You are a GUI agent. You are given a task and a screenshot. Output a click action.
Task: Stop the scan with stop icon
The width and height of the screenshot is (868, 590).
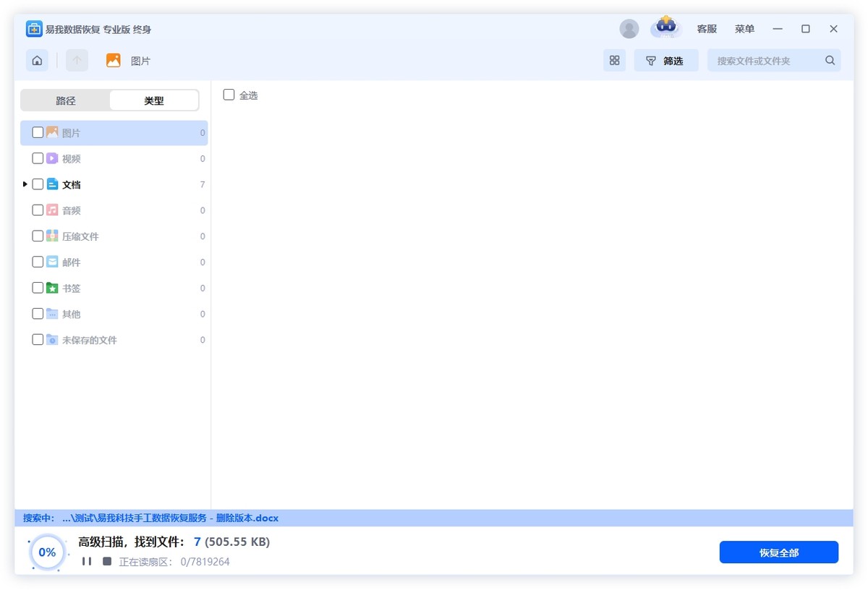tap(107, 561)
